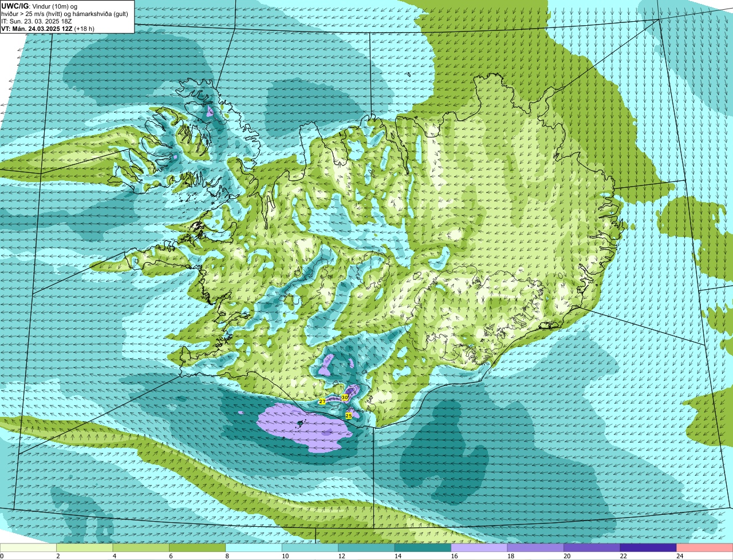Screen dimensions: 733x560
Task: Click the initial time 'IT: Sun. 23. 03. 2025 18Z'
Action: click(x=37, y=21)
